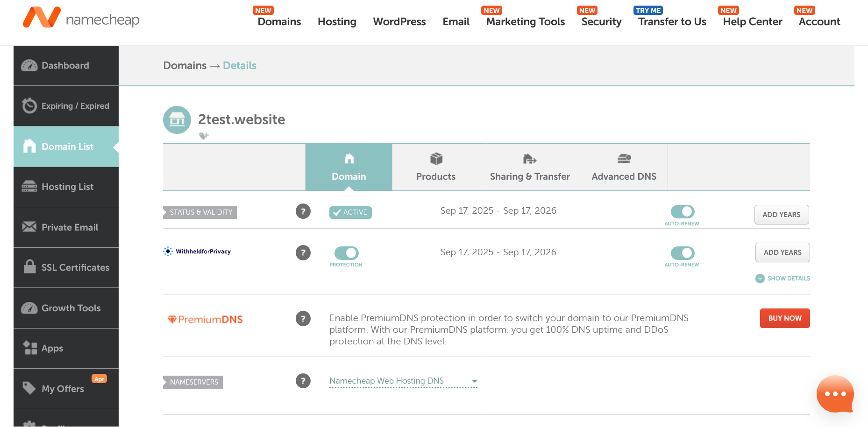Click the NAMESERVERS label
The image size is (868, 427).
(193, 382)
